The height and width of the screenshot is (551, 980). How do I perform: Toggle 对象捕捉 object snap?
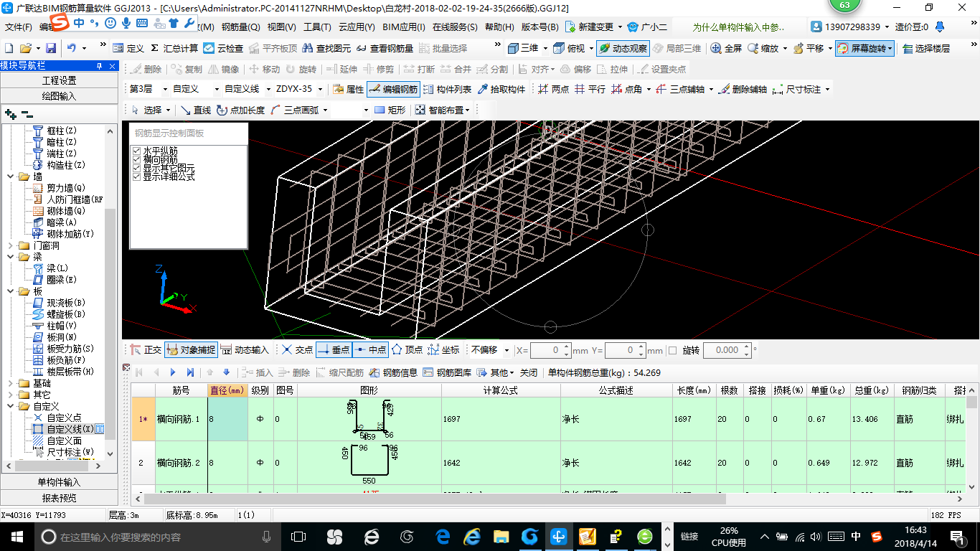pos(191,350)
